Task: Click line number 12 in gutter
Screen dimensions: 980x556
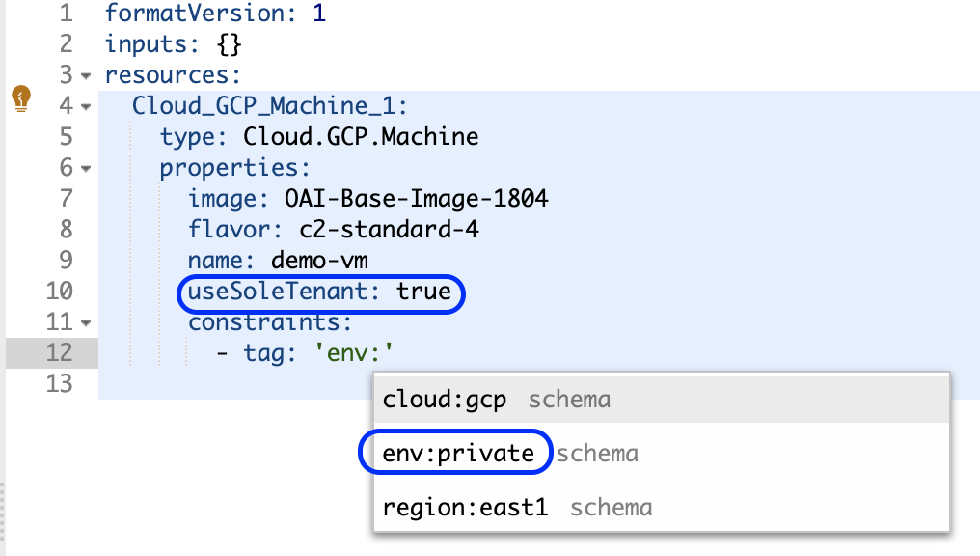Action: point(59,353)
